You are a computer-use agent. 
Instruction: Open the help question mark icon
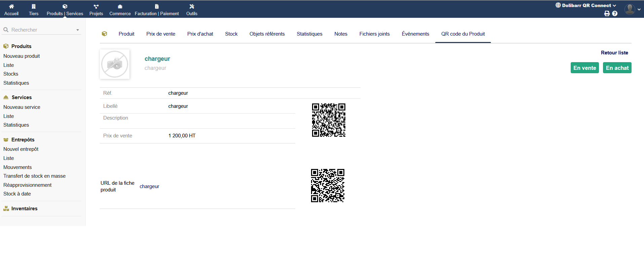pyautogui.click(x=615, y=13)
